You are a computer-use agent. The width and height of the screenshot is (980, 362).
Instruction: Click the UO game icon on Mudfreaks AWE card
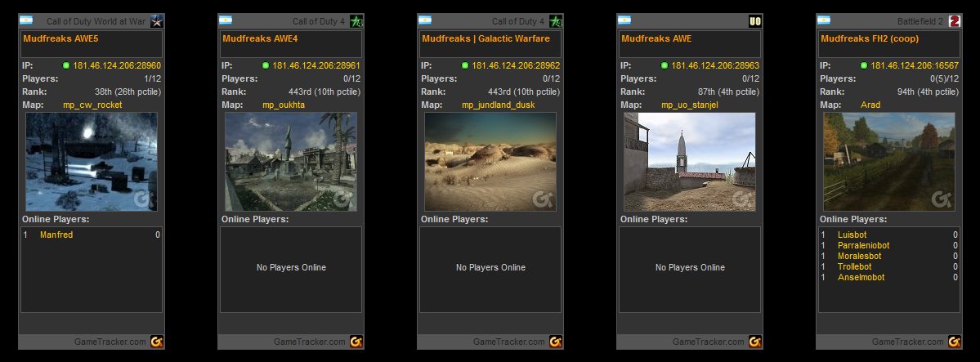(x=755, y=21)
